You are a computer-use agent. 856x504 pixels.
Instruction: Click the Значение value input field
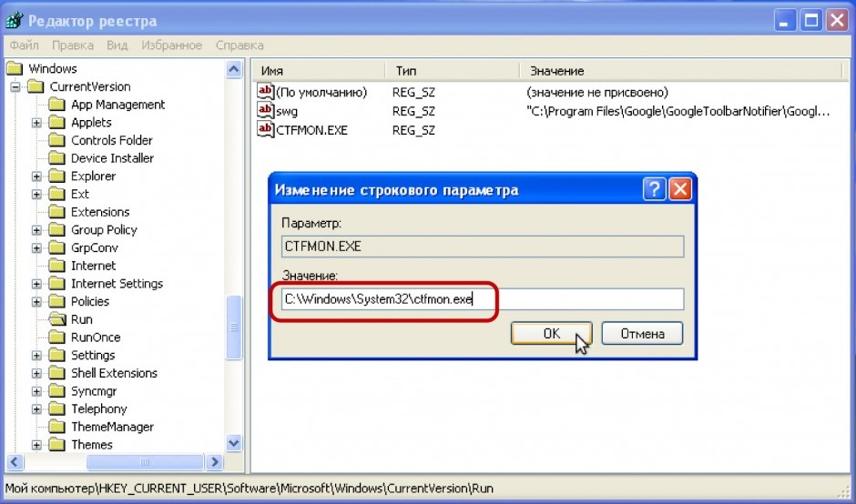click(x=483, y=299)
